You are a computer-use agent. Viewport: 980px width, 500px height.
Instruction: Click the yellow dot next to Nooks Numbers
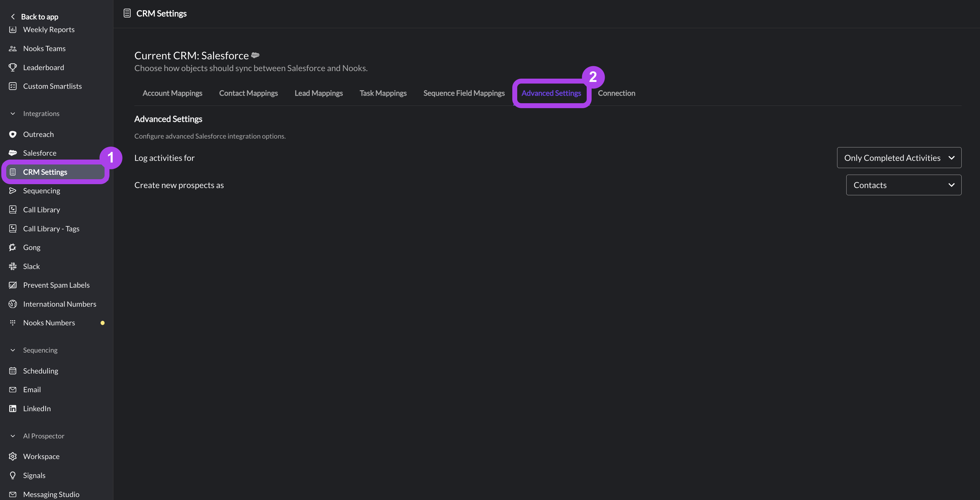102,323
